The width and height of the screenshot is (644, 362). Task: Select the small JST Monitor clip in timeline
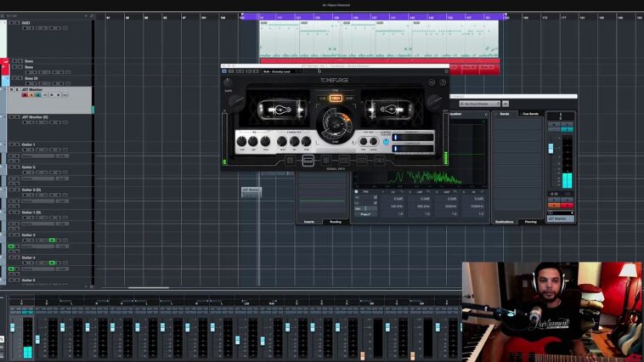(251, 192)
